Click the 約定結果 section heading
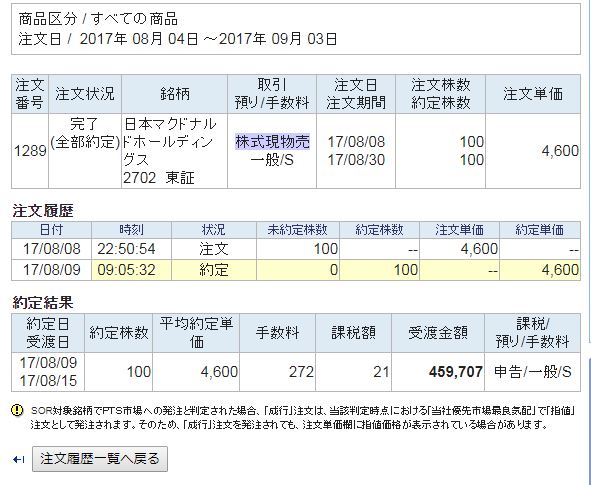Viewport: 591px width, 485px height. coord(43,303)
